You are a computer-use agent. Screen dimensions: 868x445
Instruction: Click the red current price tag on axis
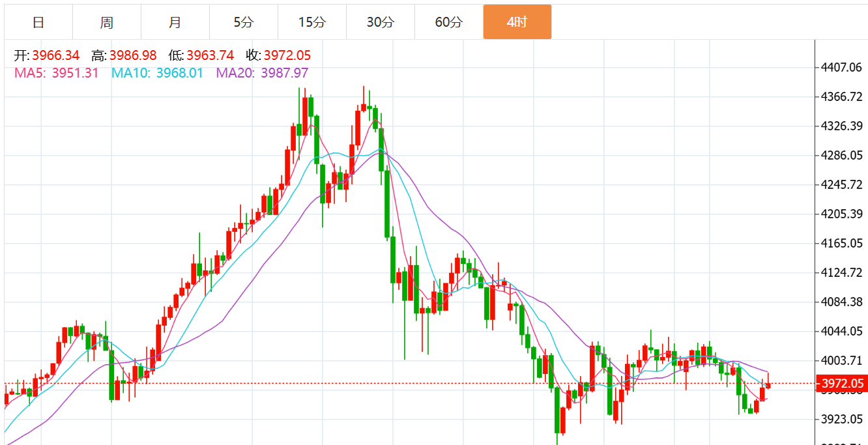841,383
